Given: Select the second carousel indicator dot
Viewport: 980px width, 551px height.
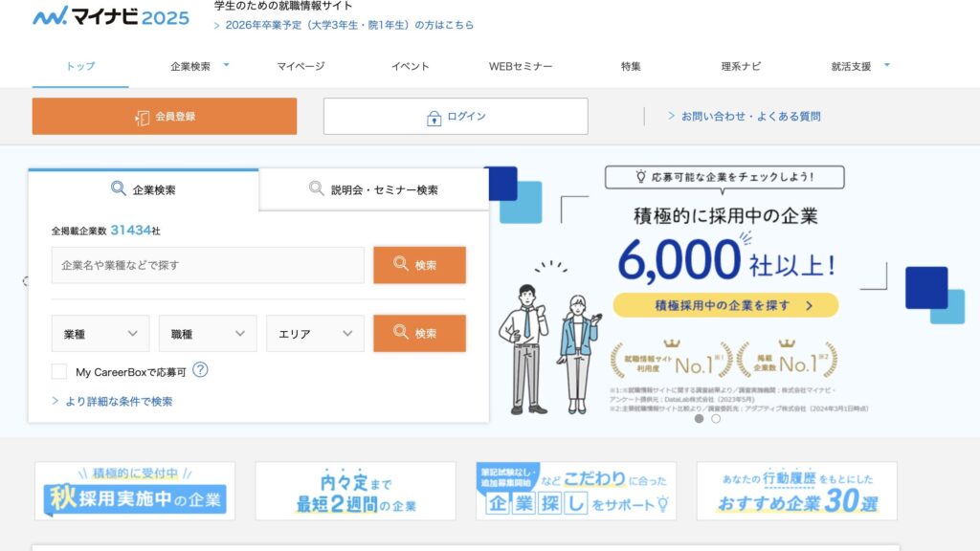Looking at the screenshot, I should click(x=716, y=419).
